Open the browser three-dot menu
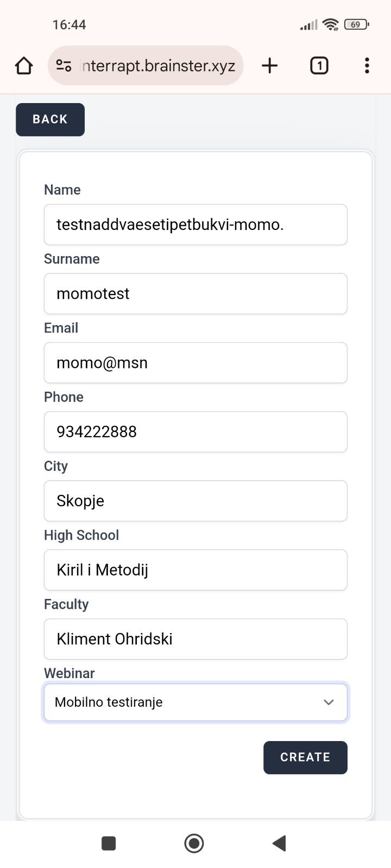Viewport: 391px width, 868px height. pos(367,66)
